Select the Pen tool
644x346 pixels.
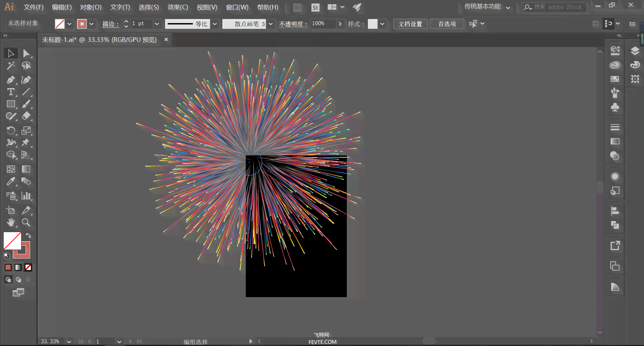coord(11,80)
